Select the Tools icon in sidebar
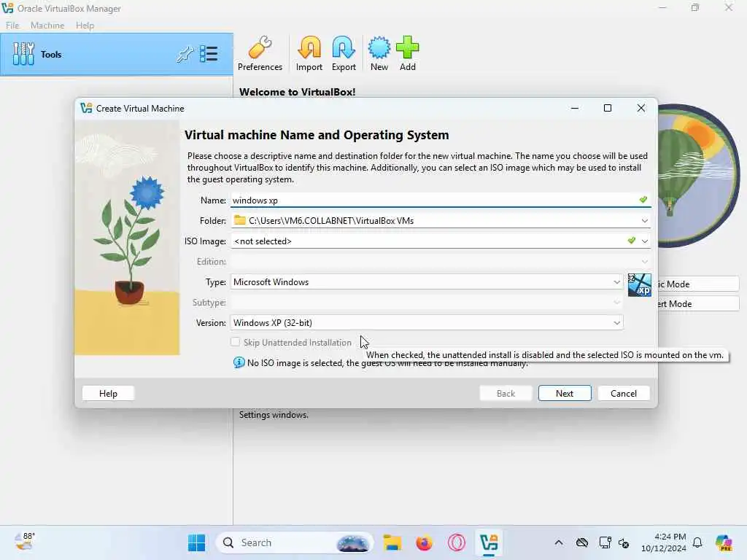 coord(23,54)
